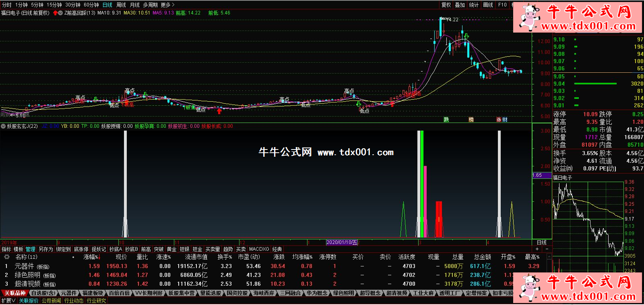Image resolution: width=644 pixels, height=305 pixels.
Task: Click the red up-arrow icon beside 福日电子
Action: 55,13
